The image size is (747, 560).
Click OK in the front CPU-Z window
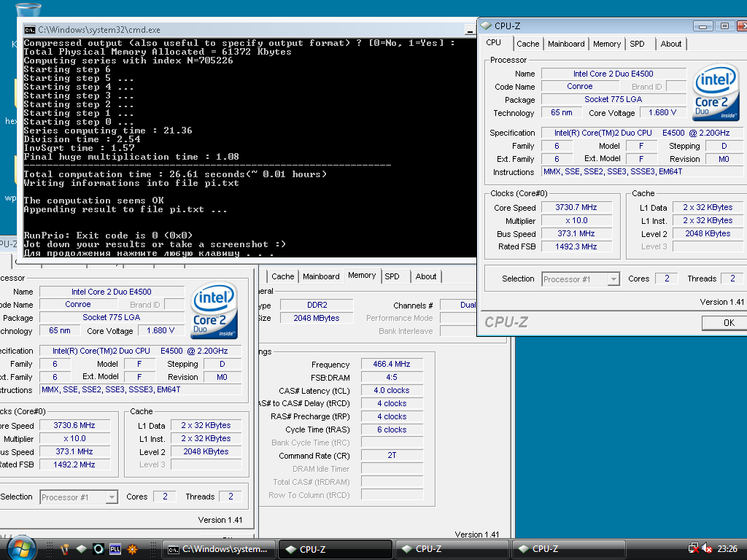(724, 323)
